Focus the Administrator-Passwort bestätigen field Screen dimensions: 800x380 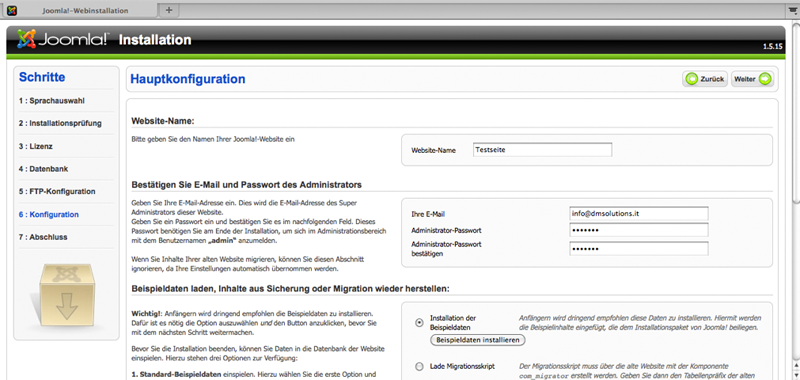[x=639, y=249]
